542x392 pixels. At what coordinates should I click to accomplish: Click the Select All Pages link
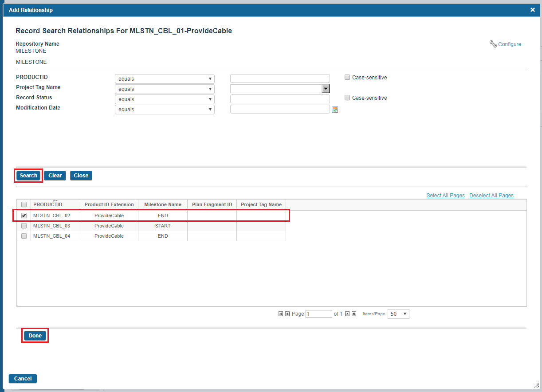pyautogui.click(x=445, y=196)
